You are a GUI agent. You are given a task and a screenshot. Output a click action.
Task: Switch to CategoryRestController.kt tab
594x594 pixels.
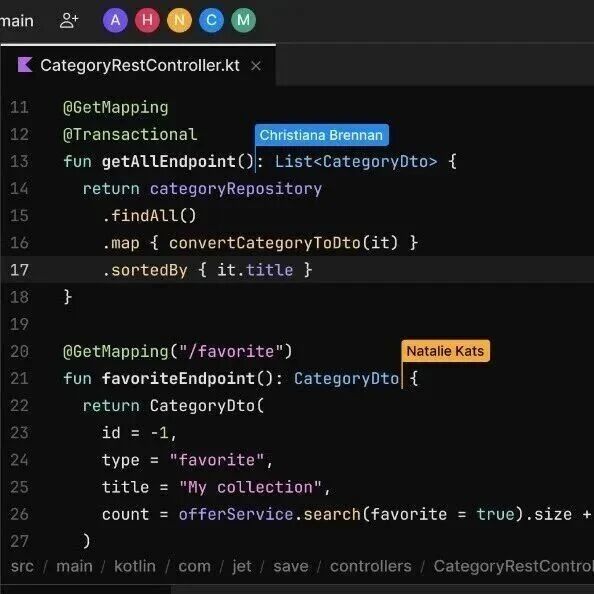coord(140,65)
